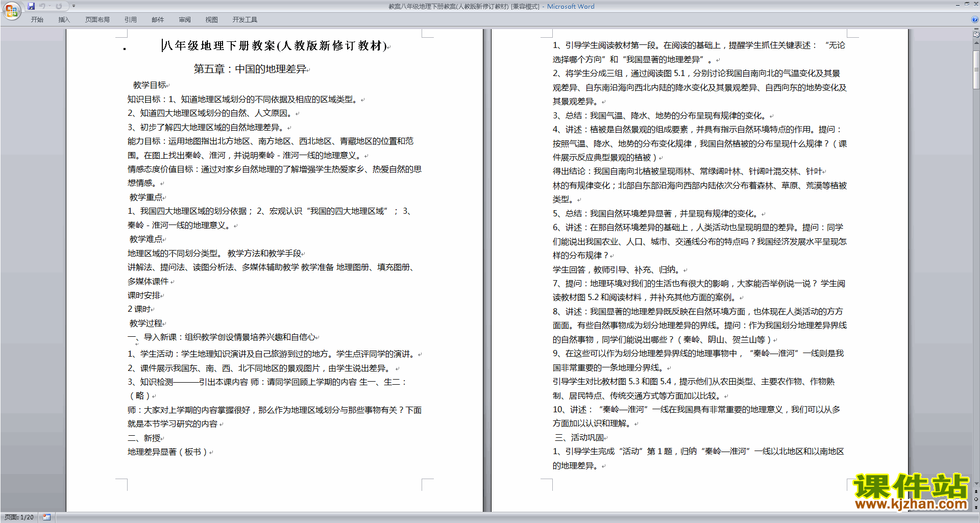Click the title 八年级地理下册教案
Viewport: 980px width, 523px height.
tap(275, 46)
